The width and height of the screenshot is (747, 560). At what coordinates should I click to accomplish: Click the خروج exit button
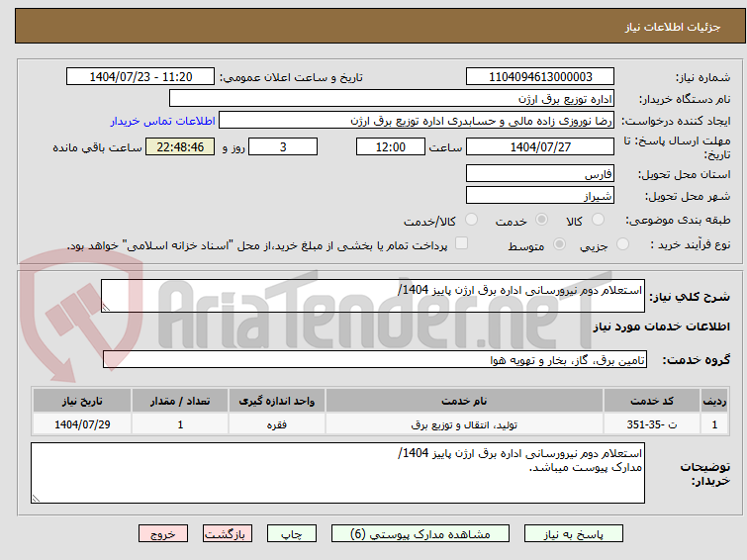[x=163, y=534]
